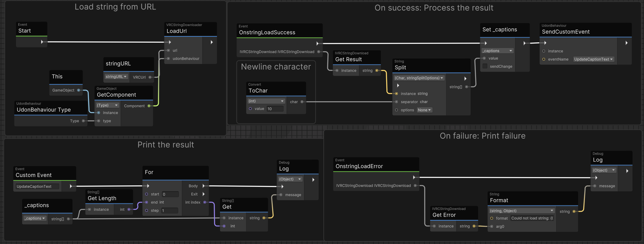Viewport: 644px width, 244px height.
Task: Click the GetComponent Component output port
Action: coord(149,106)
